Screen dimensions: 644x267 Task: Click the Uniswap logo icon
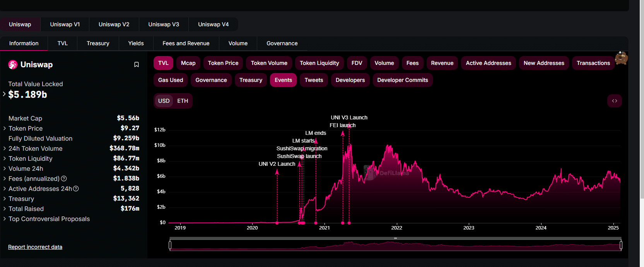coord(13,65)
